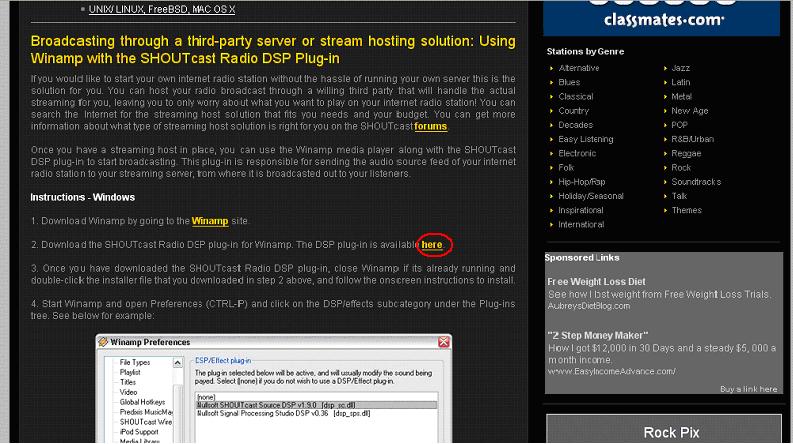
Task: Browse Classical stations
Action: coord(576,96)
